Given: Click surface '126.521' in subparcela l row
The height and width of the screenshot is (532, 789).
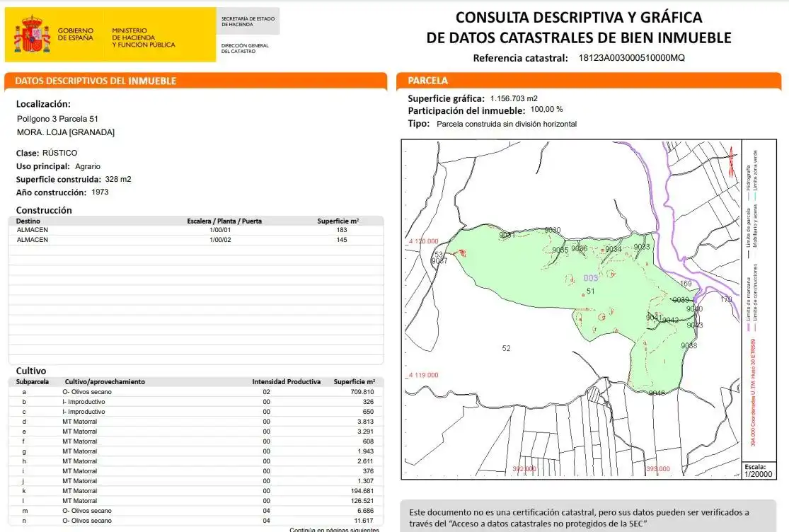Looking at the screenshot, I should click(362, 501).
